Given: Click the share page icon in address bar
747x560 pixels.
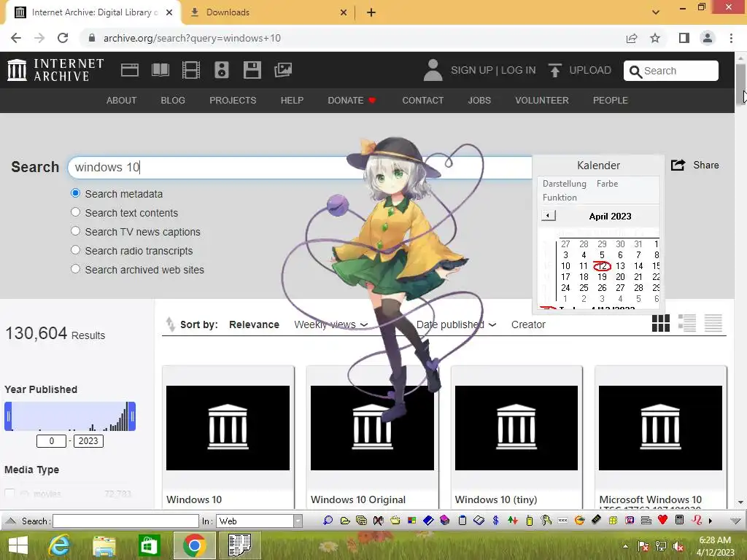Looking at the screenshot, I should click(x=632, y=38).
